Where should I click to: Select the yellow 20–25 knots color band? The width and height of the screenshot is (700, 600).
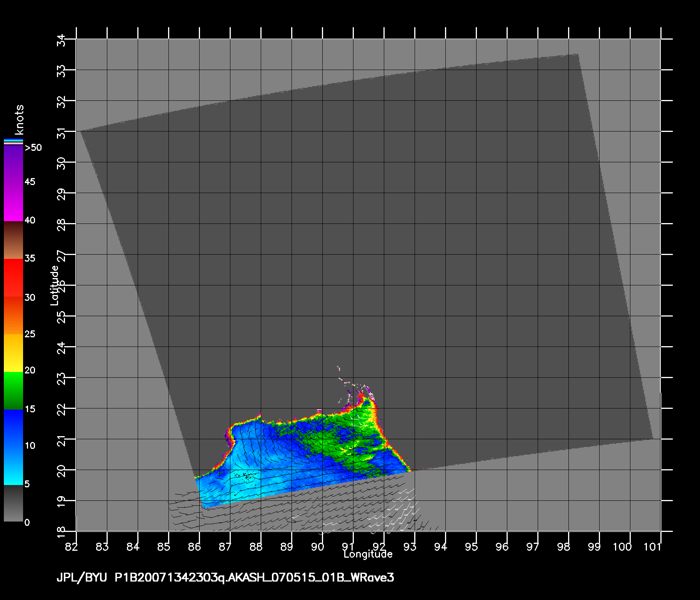13,353
